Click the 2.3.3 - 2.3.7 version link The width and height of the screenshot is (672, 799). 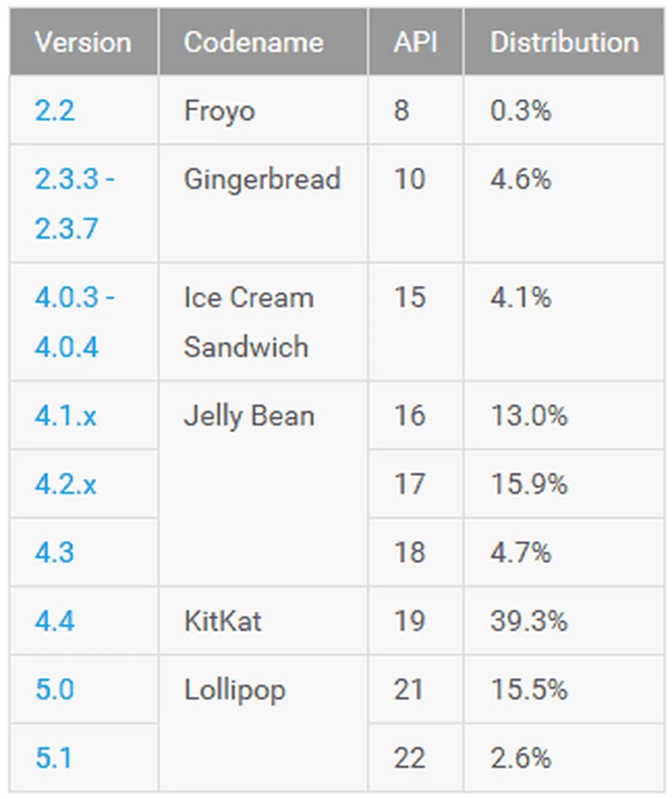[x=73, y=204]
